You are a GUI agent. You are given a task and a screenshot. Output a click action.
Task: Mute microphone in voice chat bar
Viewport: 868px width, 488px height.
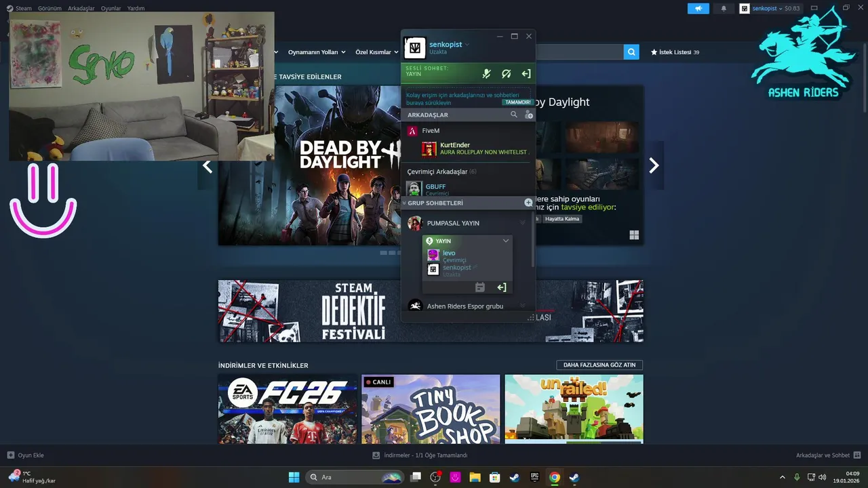point(486,74)
